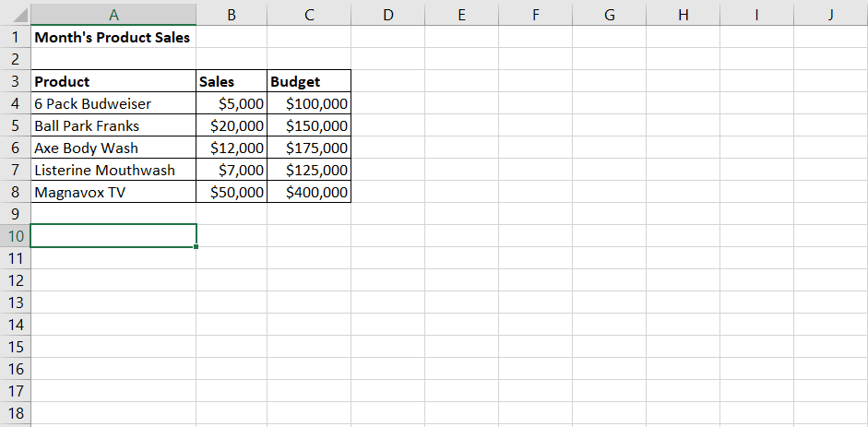This screenshot has height=427, width=868.
Task: Select row 2 header
Action: pos(16,59)
